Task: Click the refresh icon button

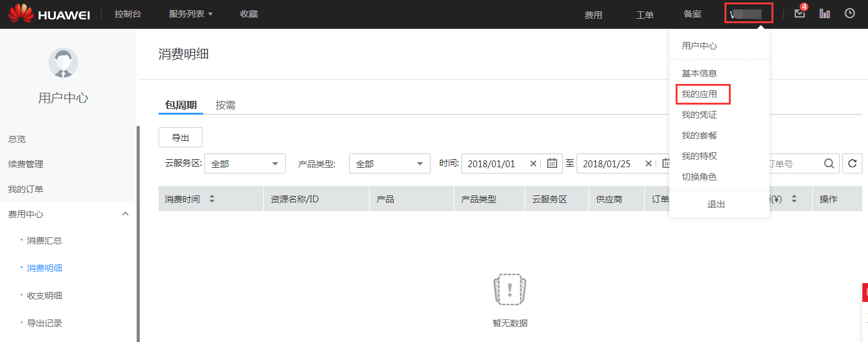Action: click(x=852, y=163)
